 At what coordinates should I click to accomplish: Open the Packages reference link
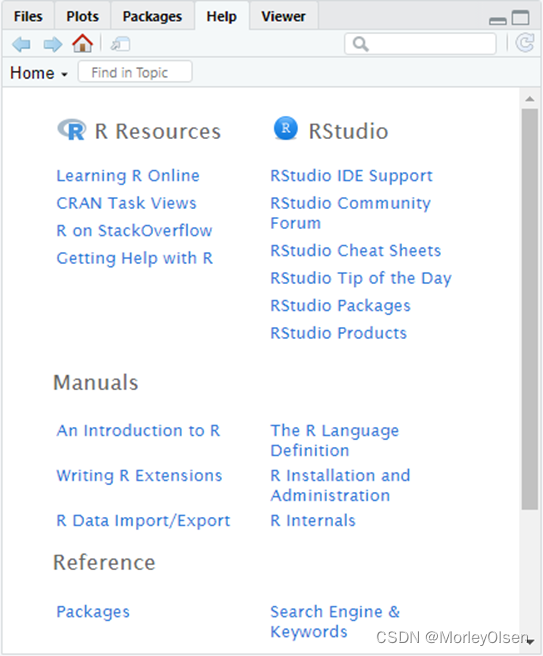pyautogui.click(x=93, y=612)
